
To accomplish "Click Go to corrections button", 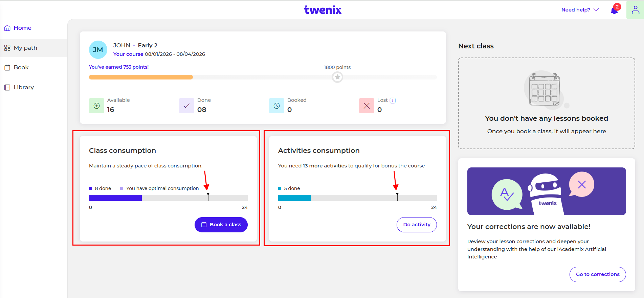I will 598,274.
